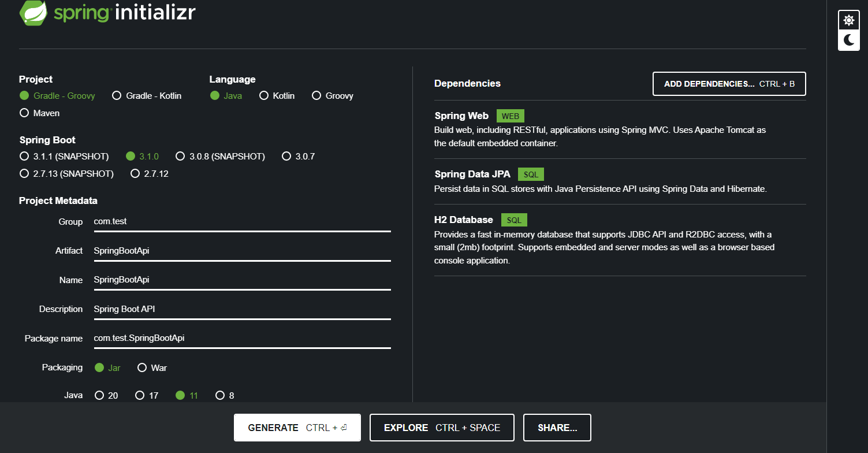Select Spring Boot 3.1.0 version
This screenshot has width=868, height=453.
[x=142, y=157]
